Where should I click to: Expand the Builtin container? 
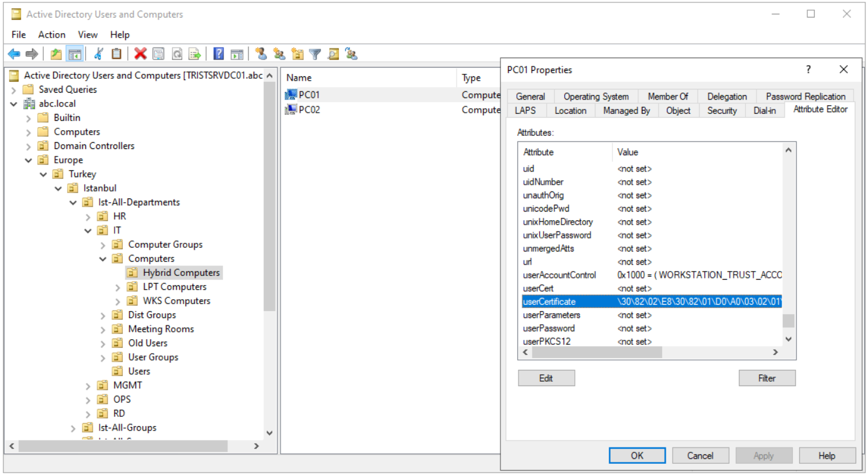click(x=28, y=118)
